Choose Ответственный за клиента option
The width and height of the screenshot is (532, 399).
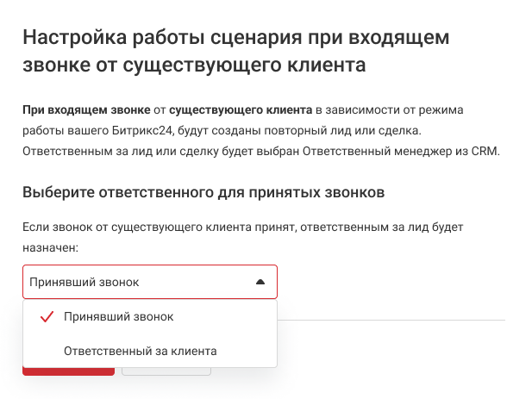tap(140, 351)
